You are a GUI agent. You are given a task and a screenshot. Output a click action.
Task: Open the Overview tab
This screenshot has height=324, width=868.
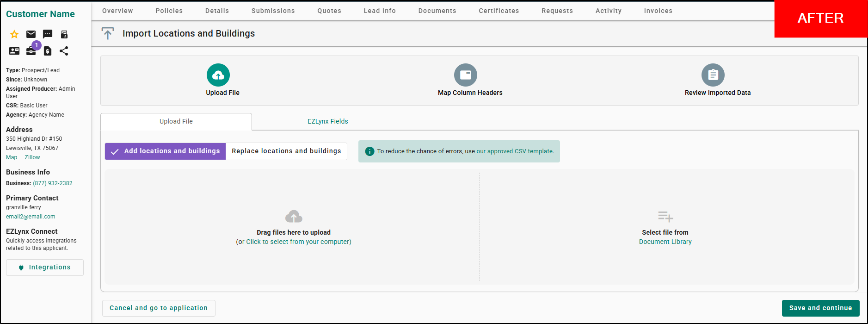(117, 11)
